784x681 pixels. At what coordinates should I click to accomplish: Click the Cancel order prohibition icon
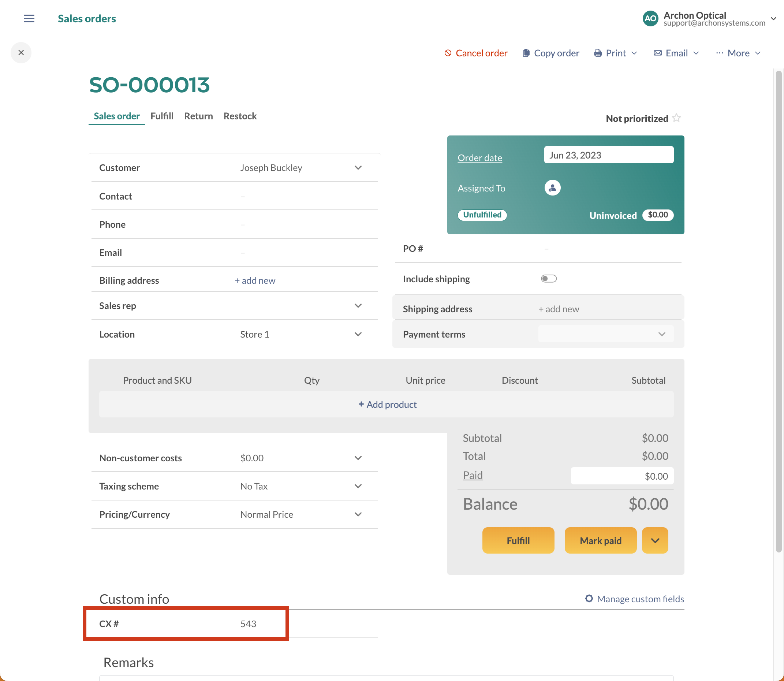[x=448, y=53]
